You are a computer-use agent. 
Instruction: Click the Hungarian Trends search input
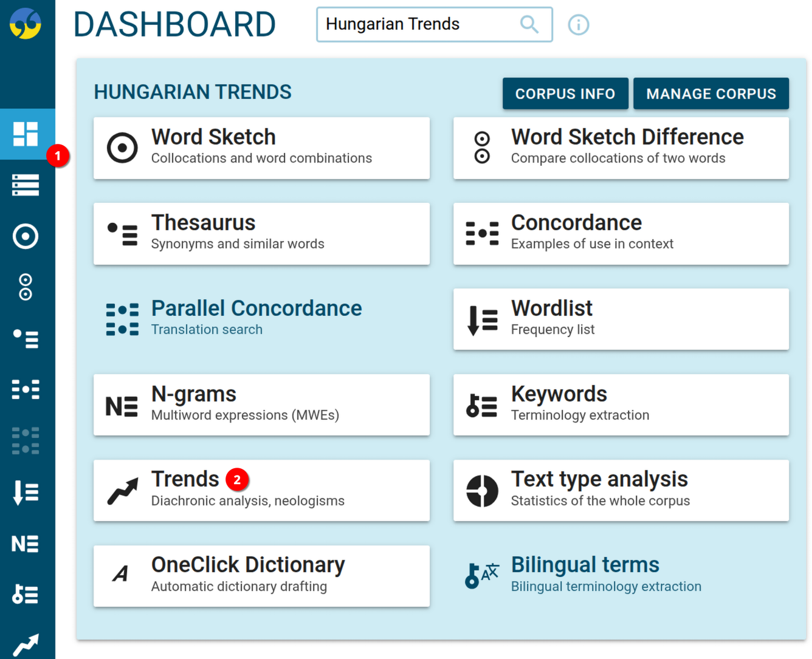tap(419, 24)
